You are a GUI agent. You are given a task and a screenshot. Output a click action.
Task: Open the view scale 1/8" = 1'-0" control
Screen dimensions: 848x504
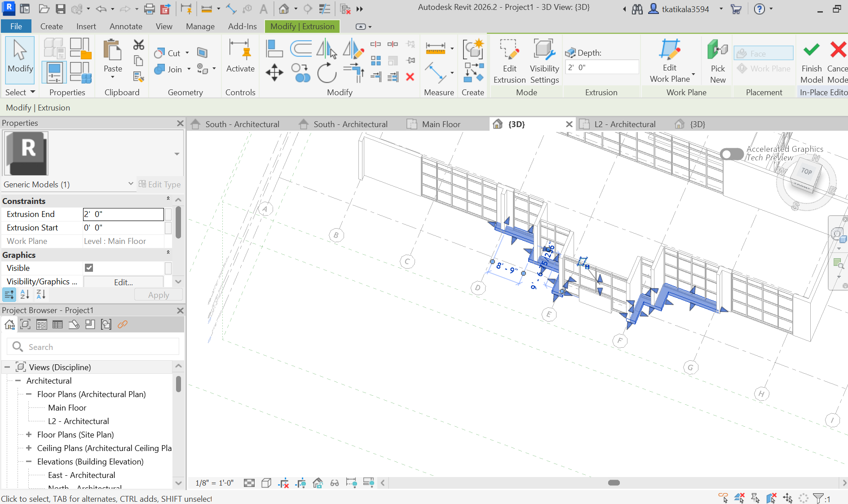[x=215, y=483]
